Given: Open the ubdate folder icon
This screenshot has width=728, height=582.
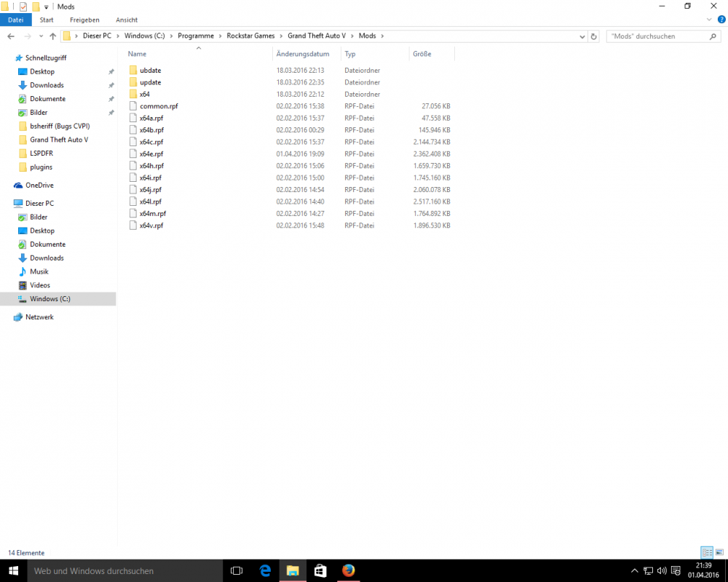Looking at the screenshot, I should (133, 70).
